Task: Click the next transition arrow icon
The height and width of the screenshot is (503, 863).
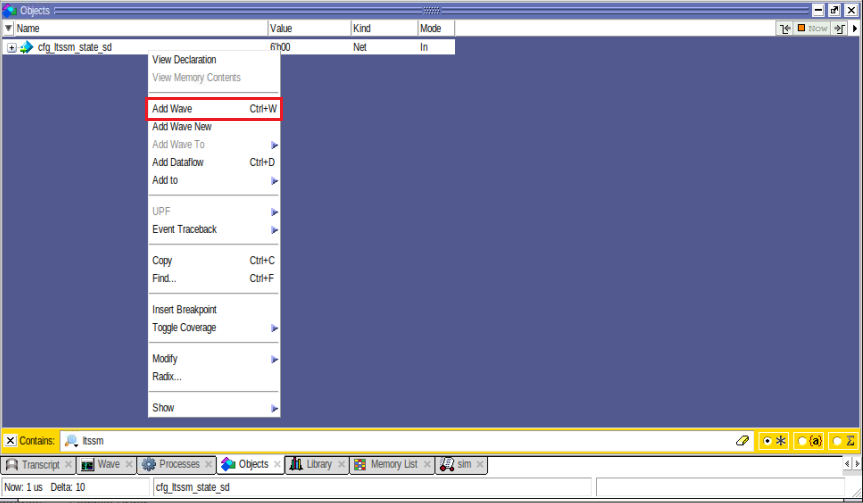Action: (x=839, y=29)
